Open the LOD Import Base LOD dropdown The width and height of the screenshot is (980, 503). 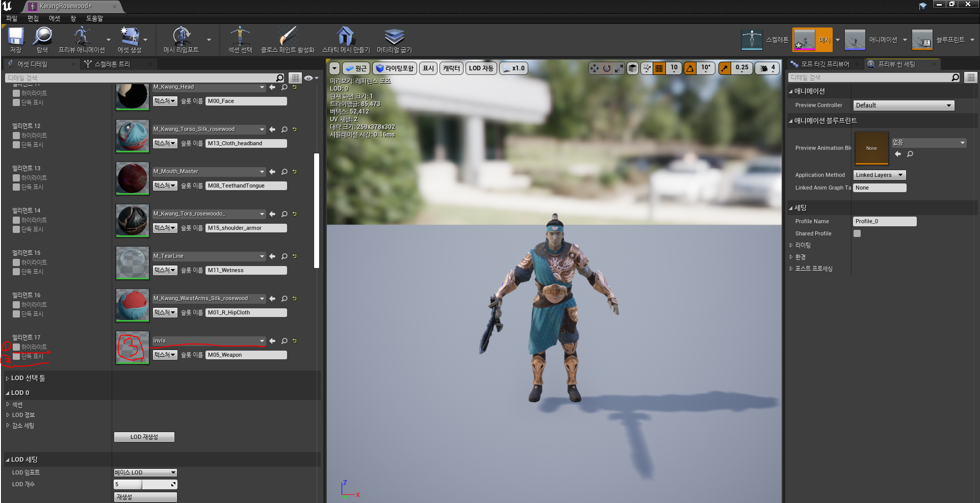[145, 472]
